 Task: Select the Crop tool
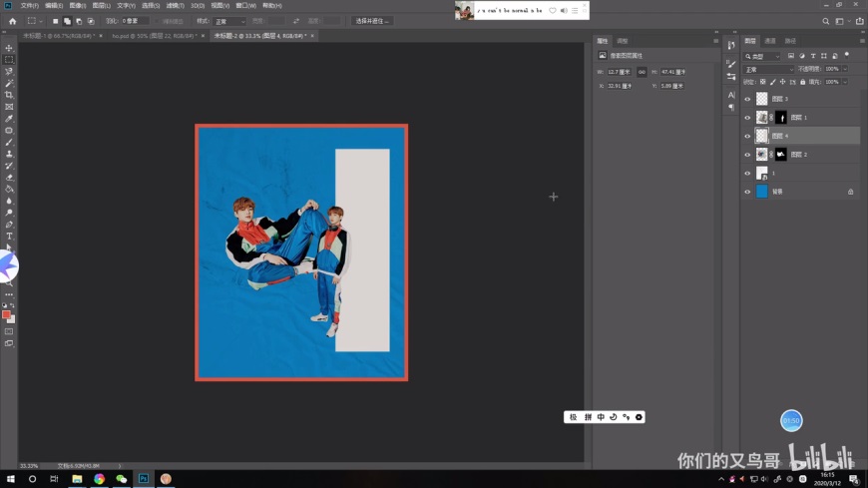click(9, 95)
